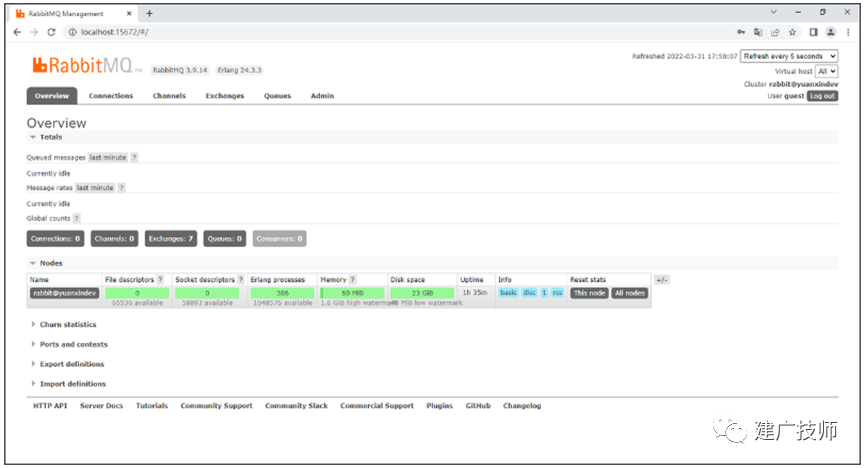Click the RabbitMQ logo
The height and width of the screenshot is (468, 865).
[83, 66]
